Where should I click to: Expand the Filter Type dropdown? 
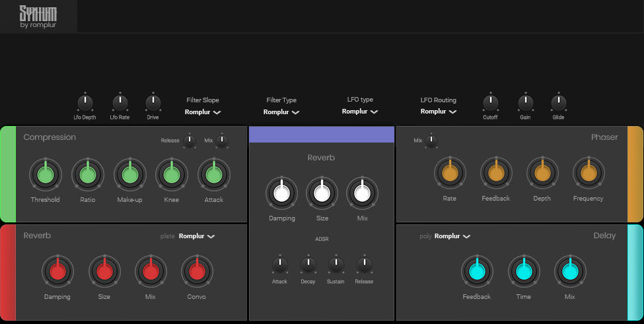click(x=281, y=112)
